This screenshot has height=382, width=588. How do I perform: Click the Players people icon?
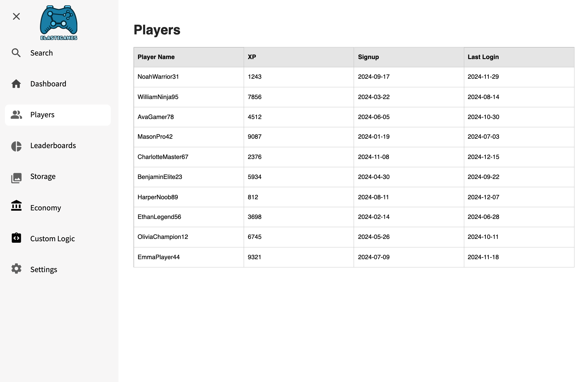click(x=16, y=115)
